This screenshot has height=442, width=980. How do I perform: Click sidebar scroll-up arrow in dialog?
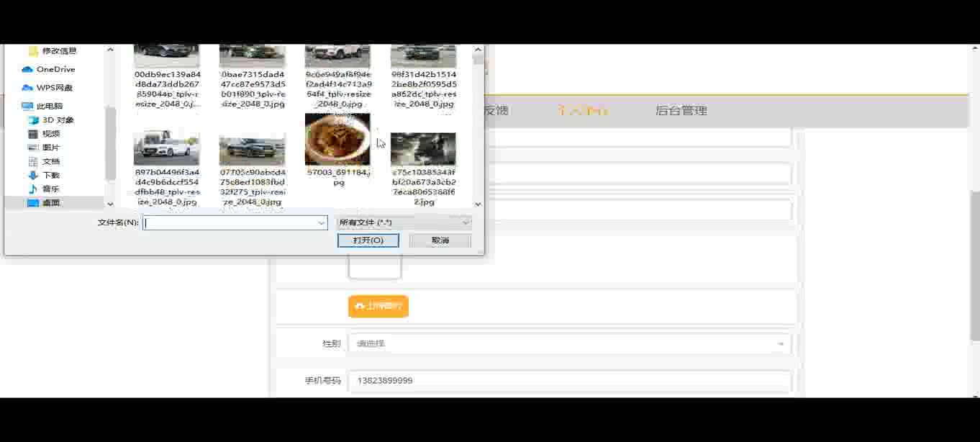tap(110, 50)
